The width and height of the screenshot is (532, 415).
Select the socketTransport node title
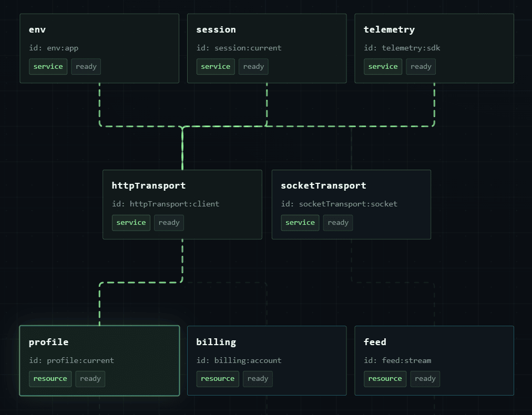pos(324,186)
